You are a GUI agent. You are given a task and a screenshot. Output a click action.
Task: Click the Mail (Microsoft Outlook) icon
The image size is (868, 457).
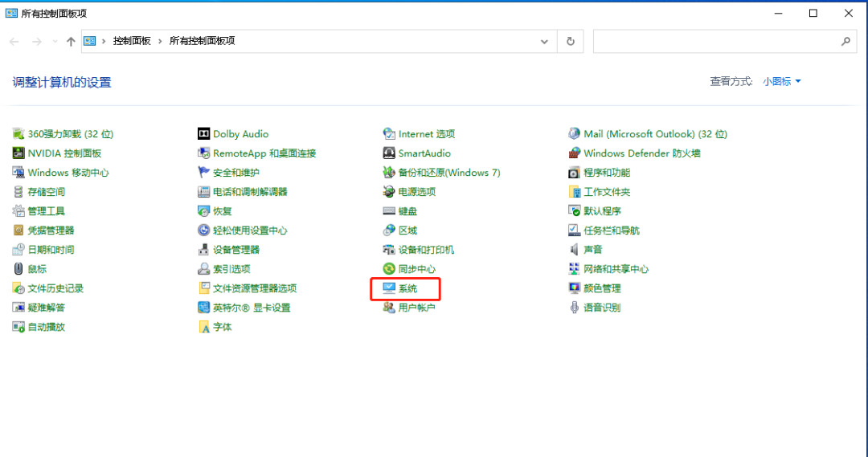574,134
